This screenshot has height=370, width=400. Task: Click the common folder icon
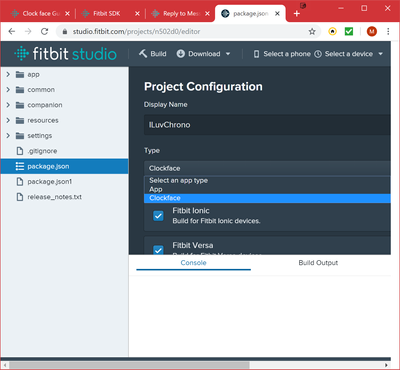20,90
